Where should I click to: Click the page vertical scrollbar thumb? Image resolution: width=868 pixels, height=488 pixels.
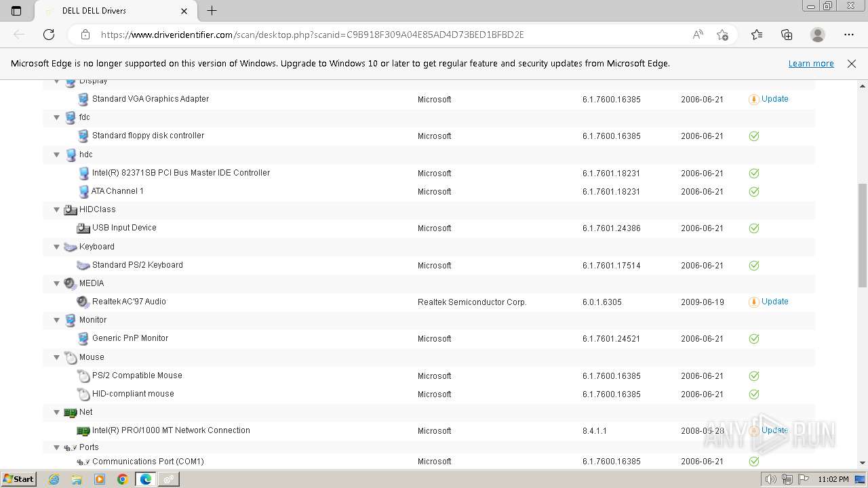863,235
